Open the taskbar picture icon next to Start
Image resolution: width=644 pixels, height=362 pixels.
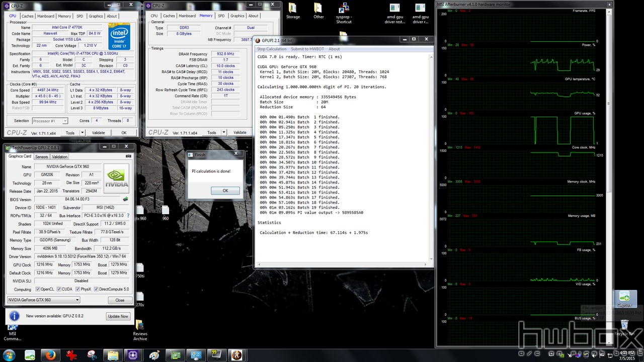30,355
